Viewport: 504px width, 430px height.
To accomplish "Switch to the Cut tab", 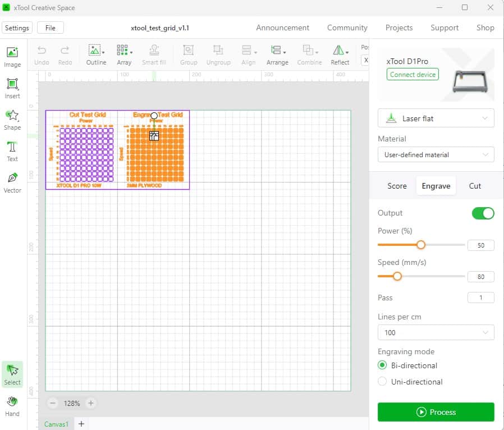I will click(475, 186).
